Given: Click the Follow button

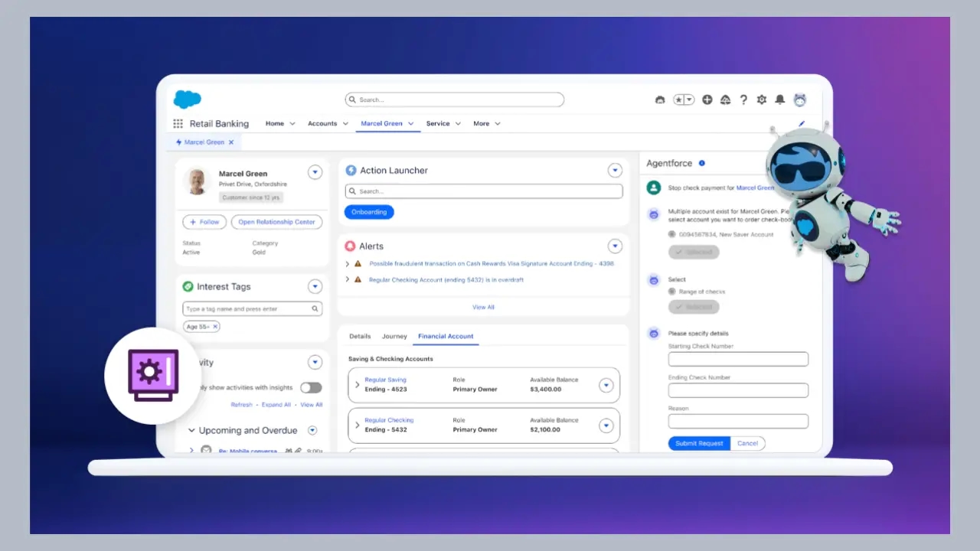Looking at the screenshot, I should (x=204, y=222).
